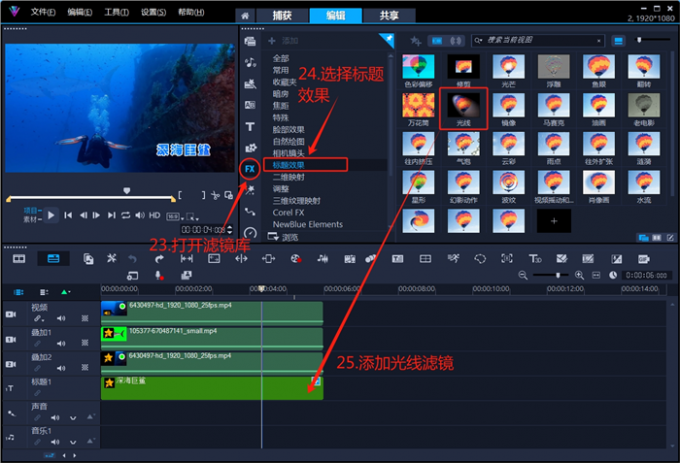
Task: Click the GIF creator tool icon
Action: point(644,259)
